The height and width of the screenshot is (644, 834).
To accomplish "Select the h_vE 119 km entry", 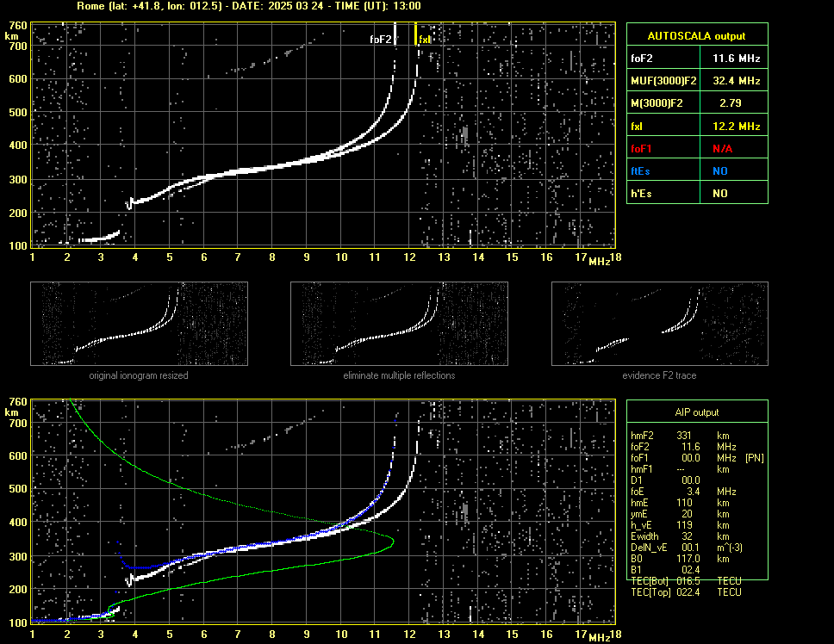I will [680, 525].
